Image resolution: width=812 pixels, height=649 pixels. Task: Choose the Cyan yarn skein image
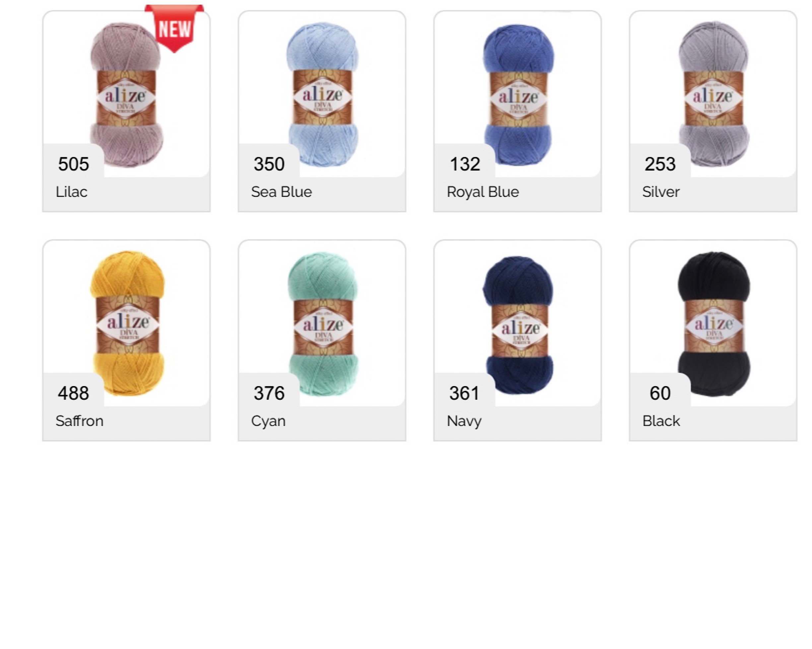tap(323, 324)
